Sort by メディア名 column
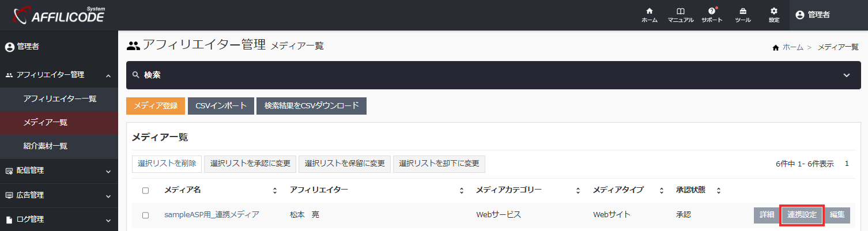Image resolution: width=868 pixels, height=231 pixels. 275,191
